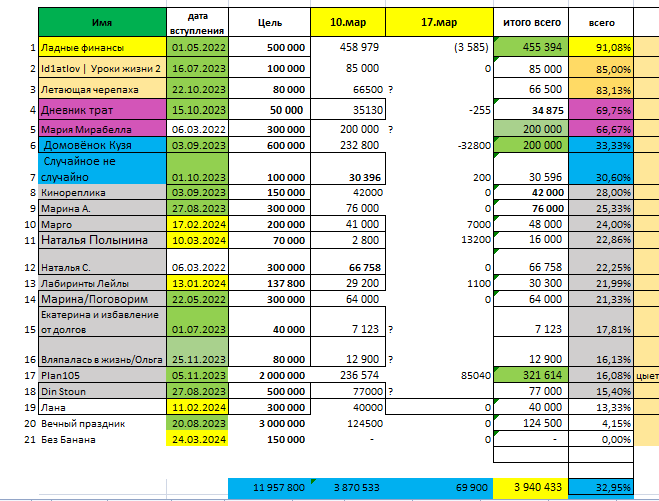
Task: Click the 'Лабиринты Лейлы' cell
Action: [x=102, y=283]
